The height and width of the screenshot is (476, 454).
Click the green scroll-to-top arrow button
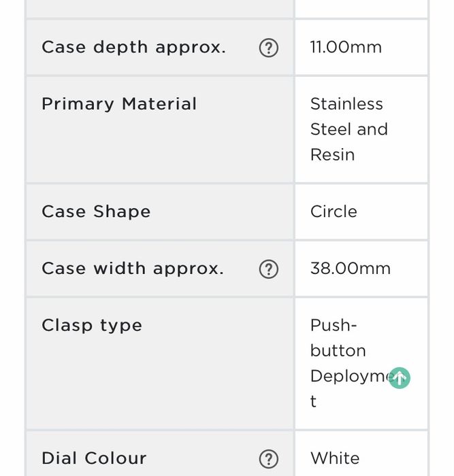400,378
